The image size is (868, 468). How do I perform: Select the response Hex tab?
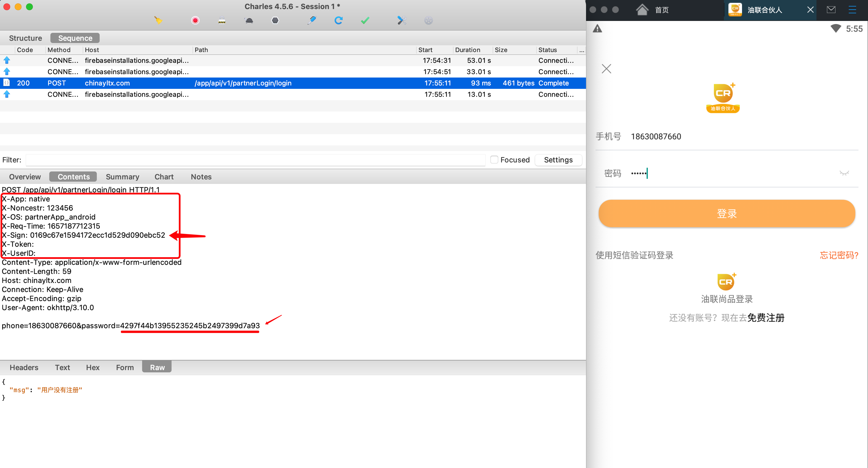coord(93,367)
